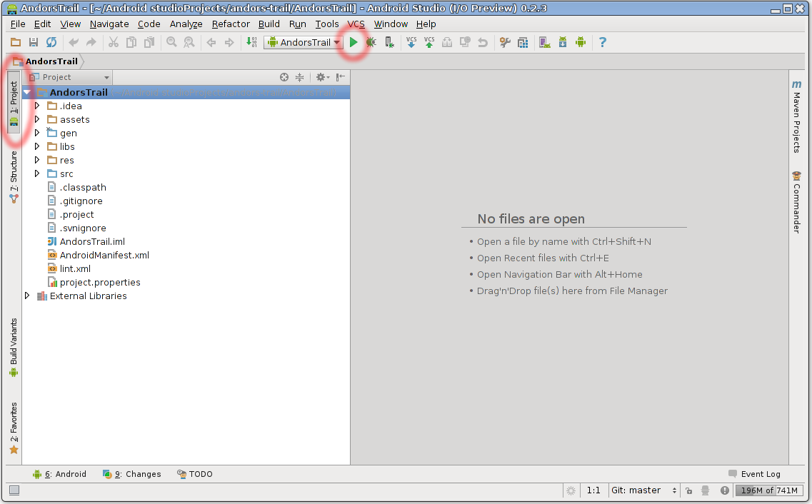Open the AVD Manager icon
Viewport: 812px width, 504px height.
point(545,42)
